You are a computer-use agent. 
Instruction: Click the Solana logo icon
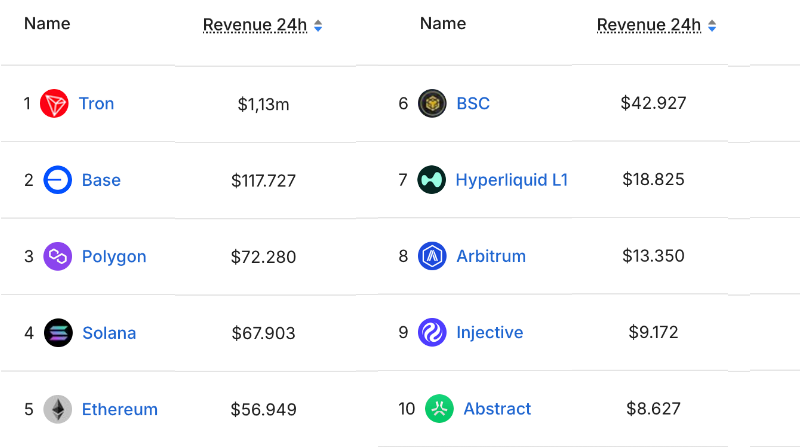point(58,333)
